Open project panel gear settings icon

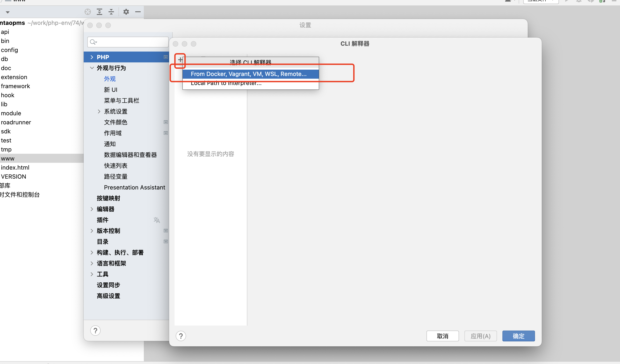point(126,12)
